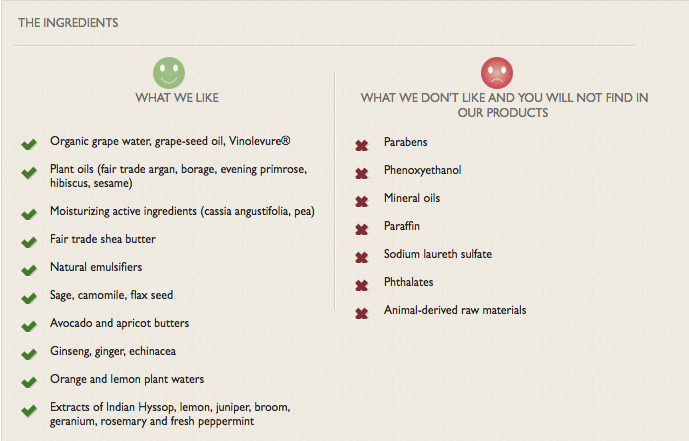Click Orange and lemon plant waters text

[127, 379]
